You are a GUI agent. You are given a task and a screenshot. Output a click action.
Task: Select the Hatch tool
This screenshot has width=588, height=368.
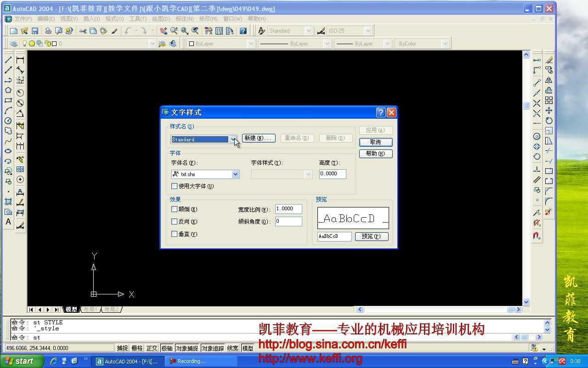[8, 201]
